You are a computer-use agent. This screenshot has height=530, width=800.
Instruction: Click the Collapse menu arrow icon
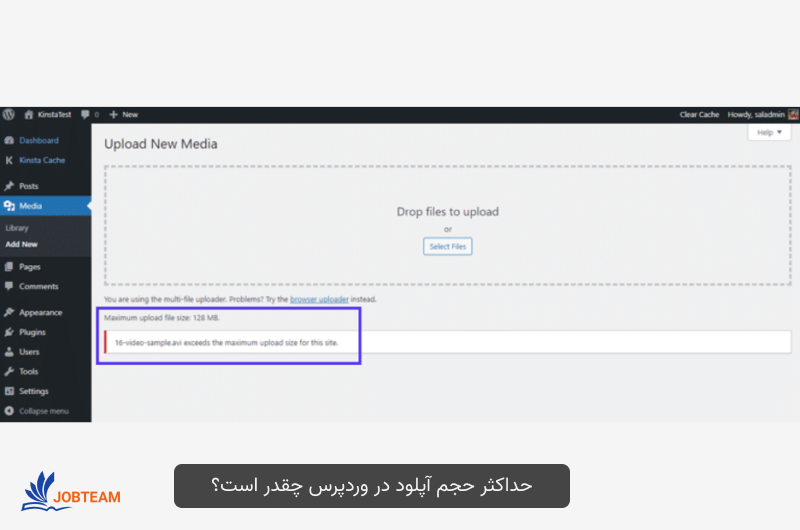[x=9, y=411]
